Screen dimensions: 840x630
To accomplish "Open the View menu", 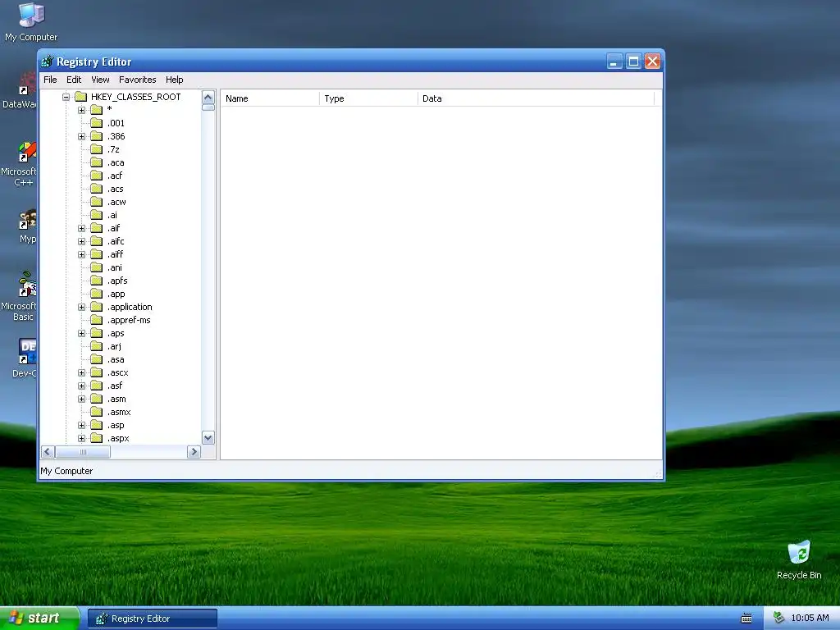I will click(100, 80).
